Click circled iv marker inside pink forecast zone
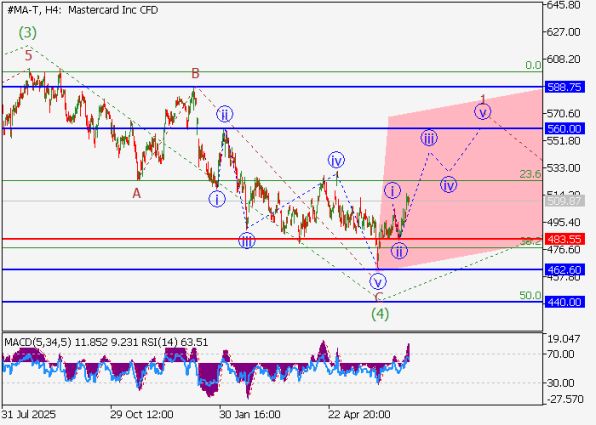The image size is (596, 425). pos(449,185)
